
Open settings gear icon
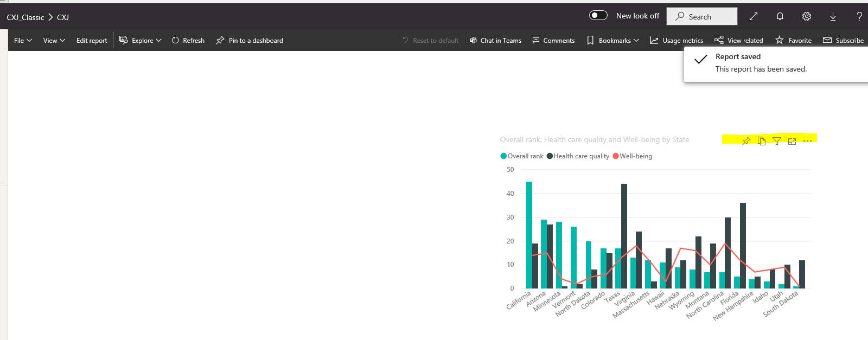[x=807, y=16]
